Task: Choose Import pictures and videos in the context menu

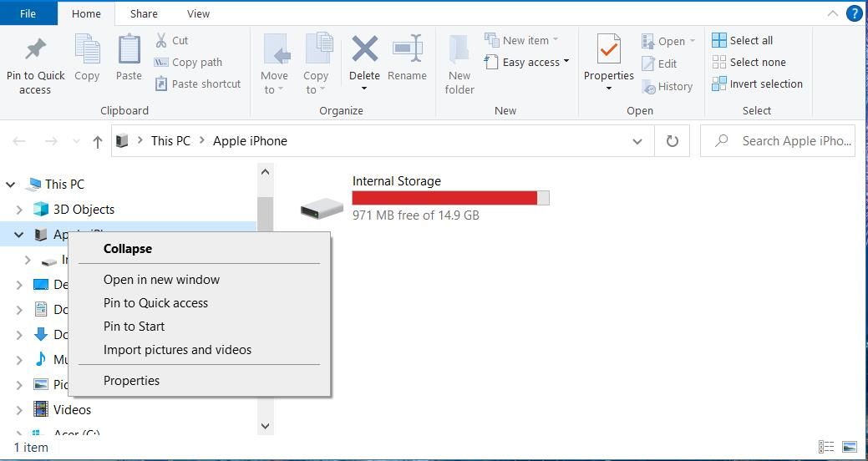Action: click(x=177, y=350)
